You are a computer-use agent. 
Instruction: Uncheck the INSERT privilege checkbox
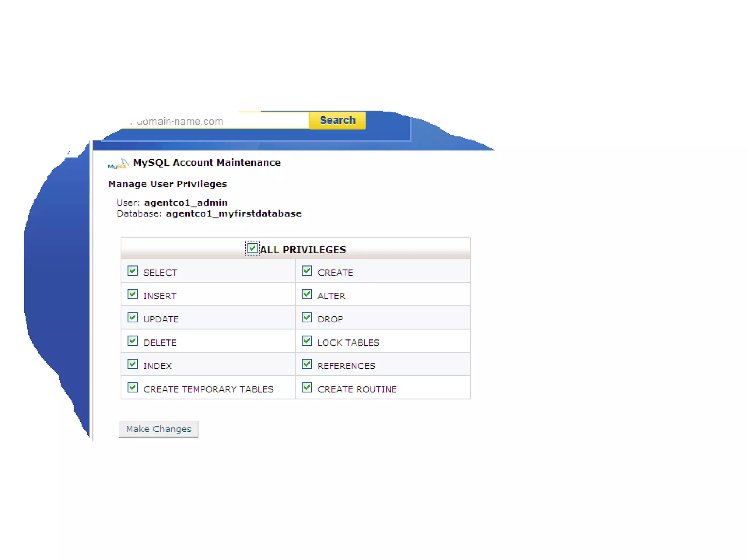(133, 294)
